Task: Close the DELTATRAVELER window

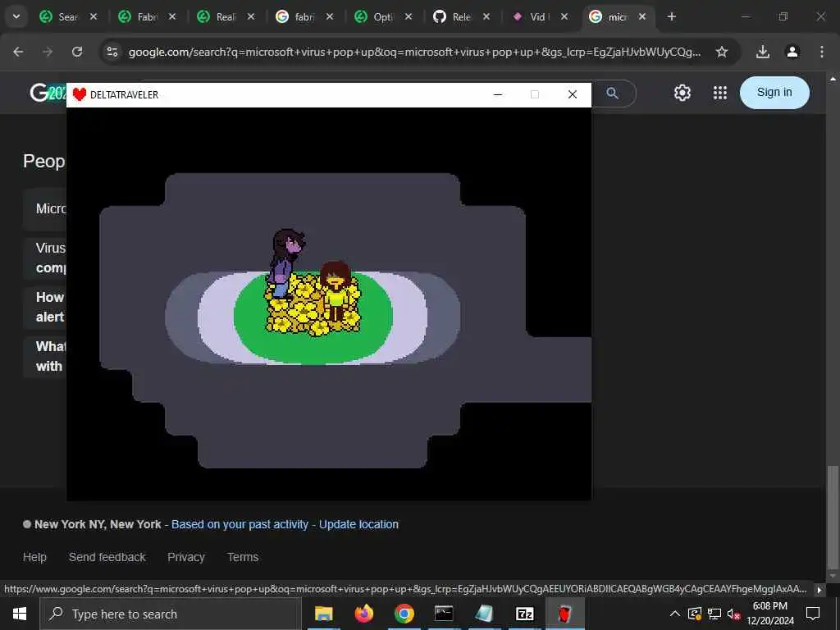Action: 572,95
